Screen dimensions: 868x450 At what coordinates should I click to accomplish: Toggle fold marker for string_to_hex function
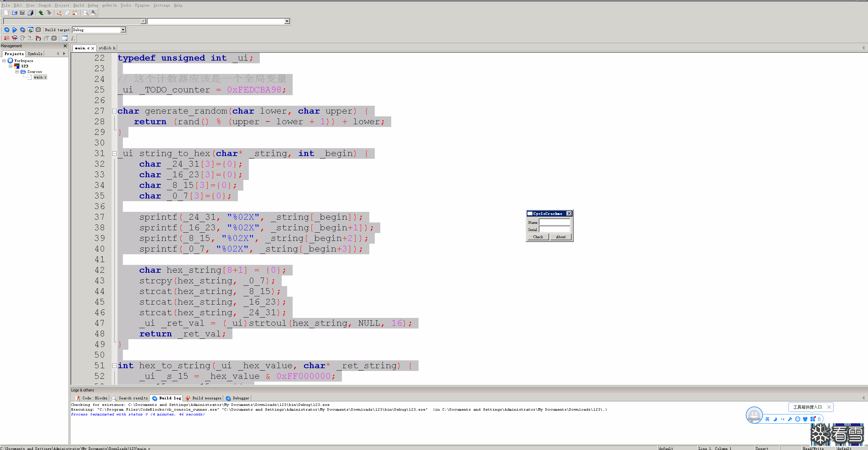coord(114,153)
